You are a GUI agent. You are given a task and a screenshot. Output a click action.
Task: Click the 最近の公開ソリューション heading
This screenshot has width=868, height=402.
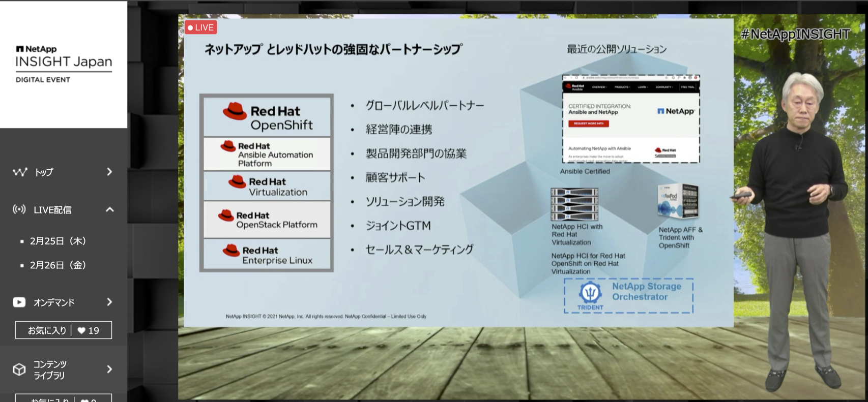coord(617,49)
